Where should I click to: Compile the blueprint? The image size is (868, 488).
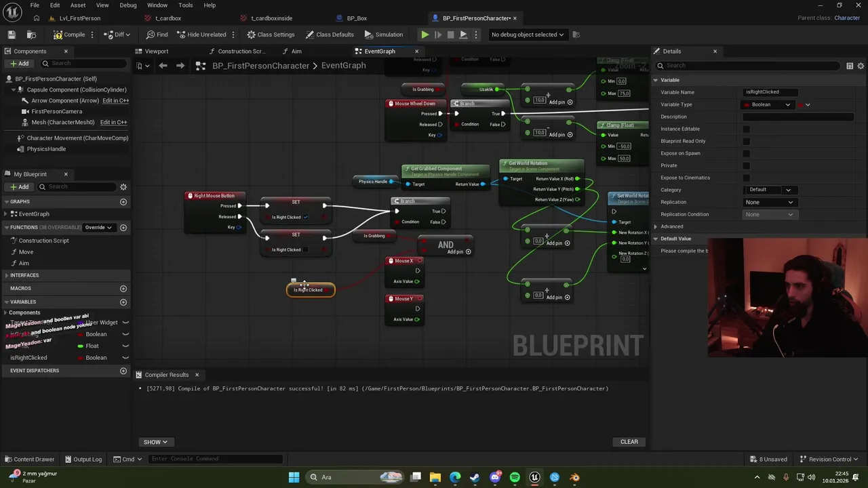click(x=70, y=35)
